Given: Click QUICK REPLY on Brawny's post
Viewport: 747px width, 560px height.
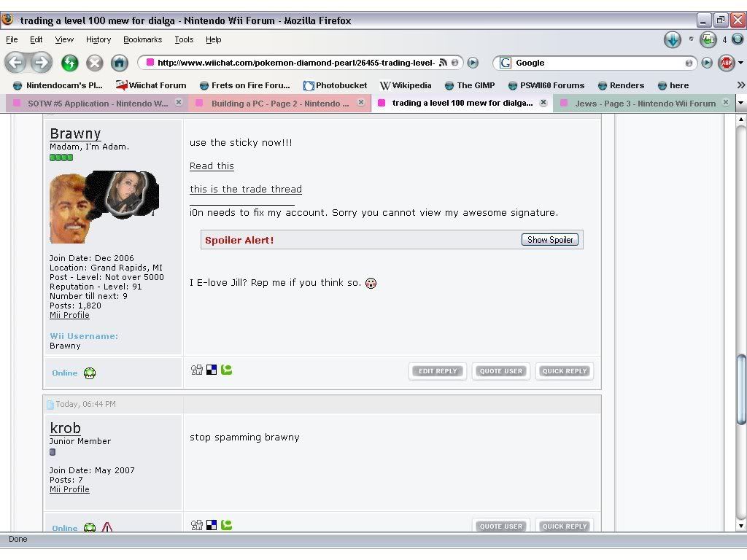Looking at the screenshot, I should point(565,371).
